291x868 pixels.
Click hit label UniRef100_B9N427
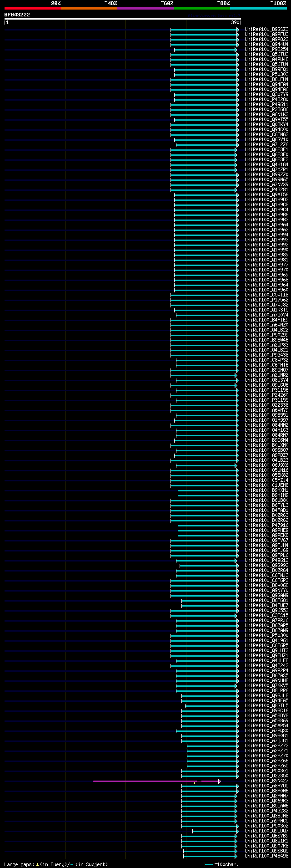(266, 781)
